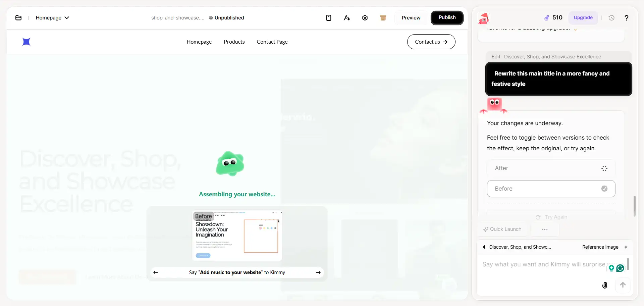This screenshot has width=644, height=306.
Task: Select the Before version option
Action: tap(551, 189)
